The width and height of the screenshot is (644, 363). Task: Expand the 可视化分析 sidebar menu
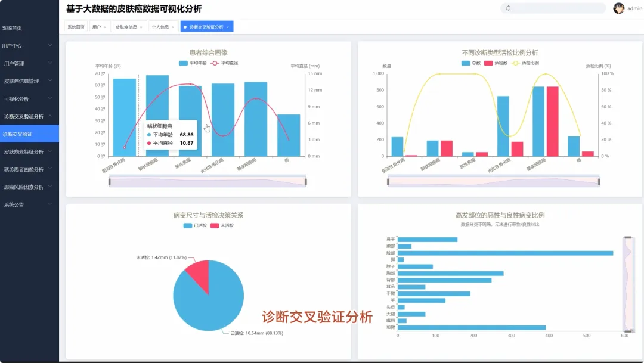point(30,98)
